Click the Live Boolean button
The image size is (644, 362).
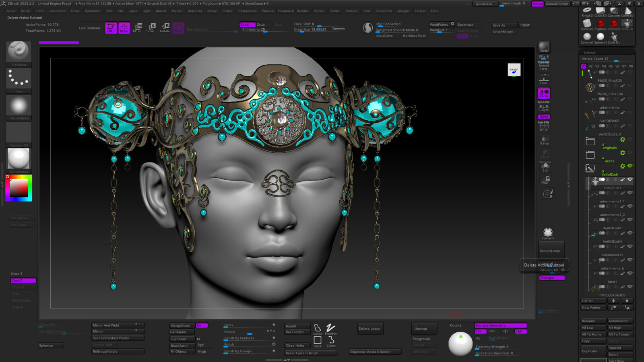89,28
